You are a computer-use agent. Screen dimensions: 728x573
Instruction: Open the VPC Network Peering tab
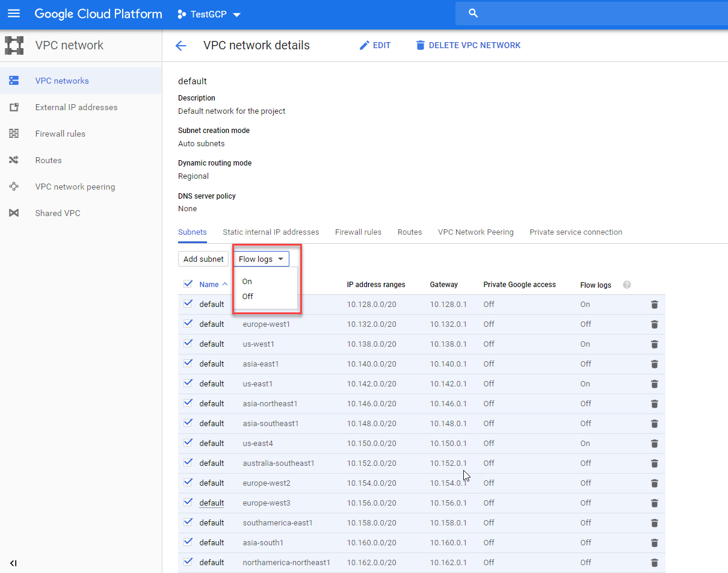[x=475, y=232]
